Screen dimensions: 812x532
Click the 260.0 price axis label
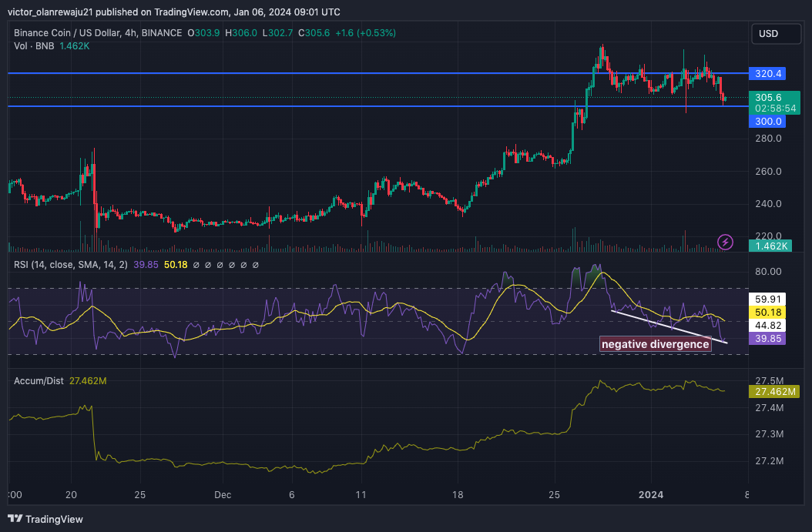click(x=768, y=171)
